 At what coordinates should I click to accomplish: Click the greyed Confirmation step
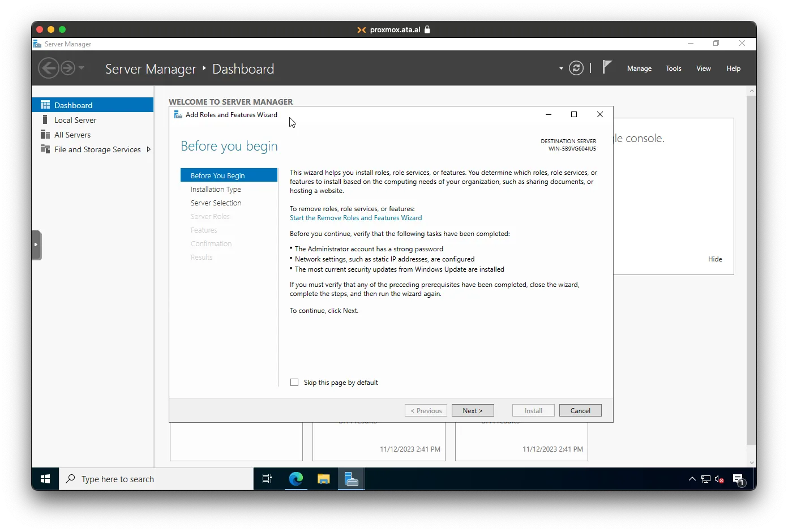[x=211, y=244]
